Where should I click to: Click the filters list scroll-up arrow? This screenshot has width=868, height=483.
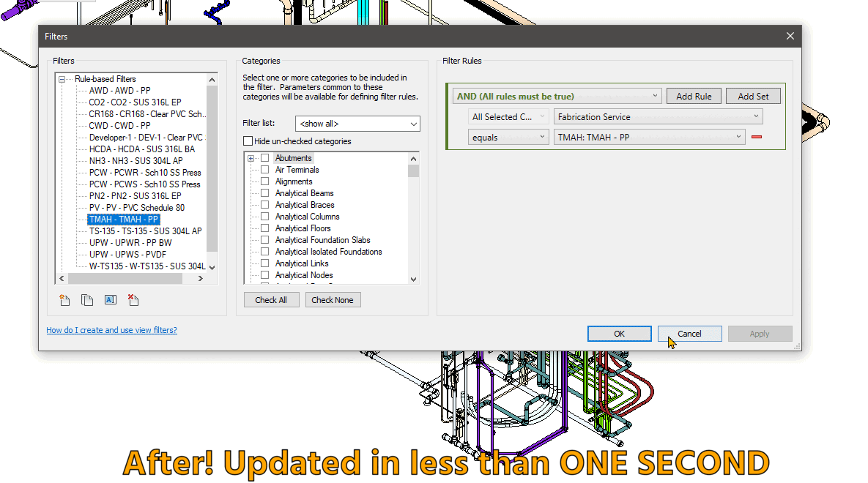[x=212, y=80]
